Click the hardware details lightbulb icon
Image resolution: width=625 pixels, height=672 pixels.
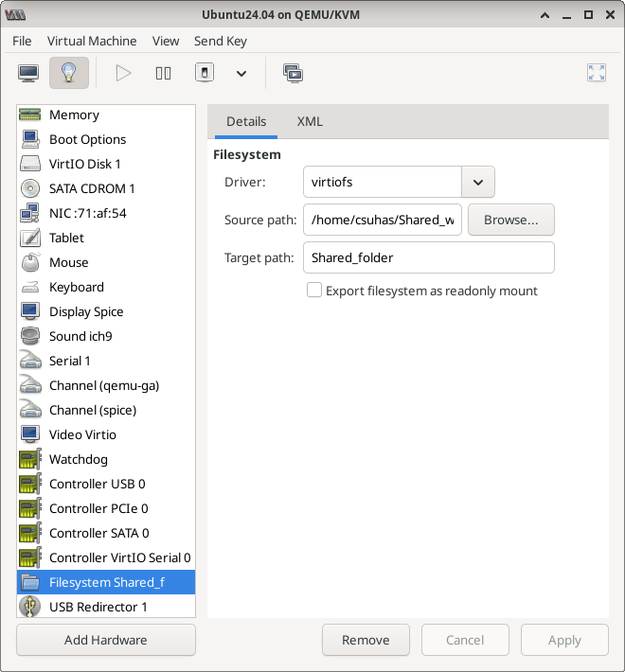68,73
